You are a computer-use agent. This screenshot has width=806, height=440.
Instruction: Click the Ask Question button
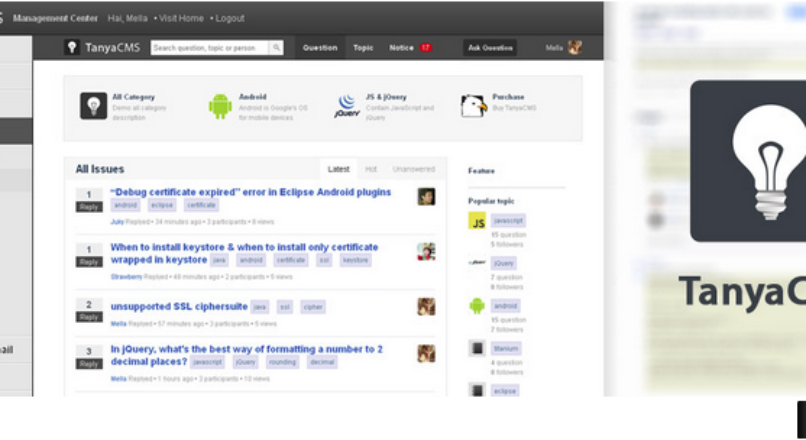click(x=490, y=48)
